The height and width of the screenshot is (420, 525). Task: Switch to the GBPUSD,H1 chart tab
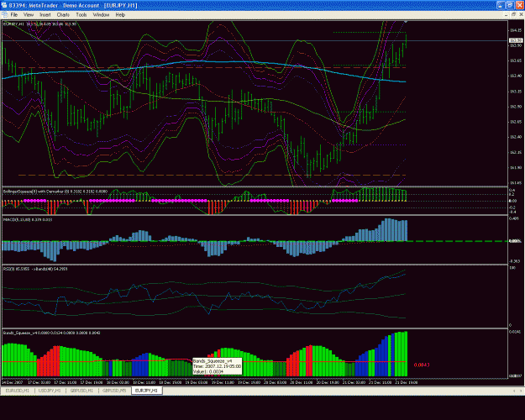[x=82, y=391]
